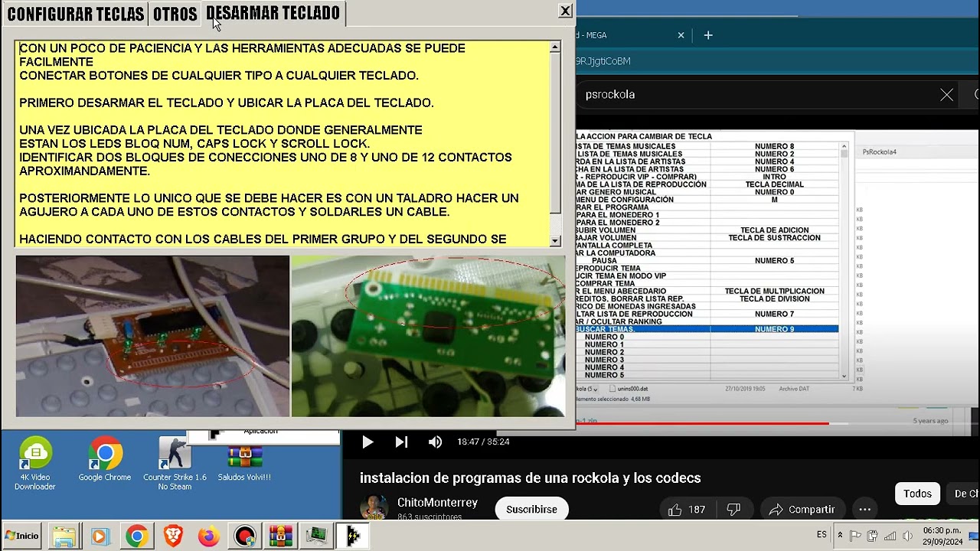980x551 pixels.
Task: Select the Todos filter chip
Action: [x=917, y=494]
